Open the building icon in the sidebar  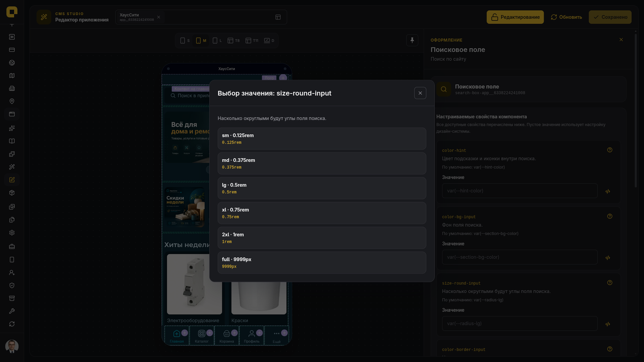pos(12,88)
